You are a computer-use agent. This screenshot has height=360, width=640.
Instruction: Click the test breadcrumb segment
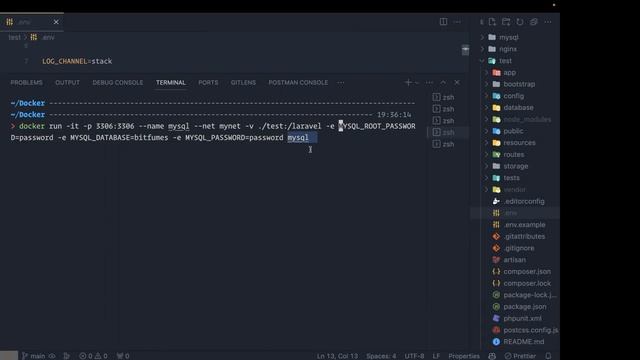point(14,37)
